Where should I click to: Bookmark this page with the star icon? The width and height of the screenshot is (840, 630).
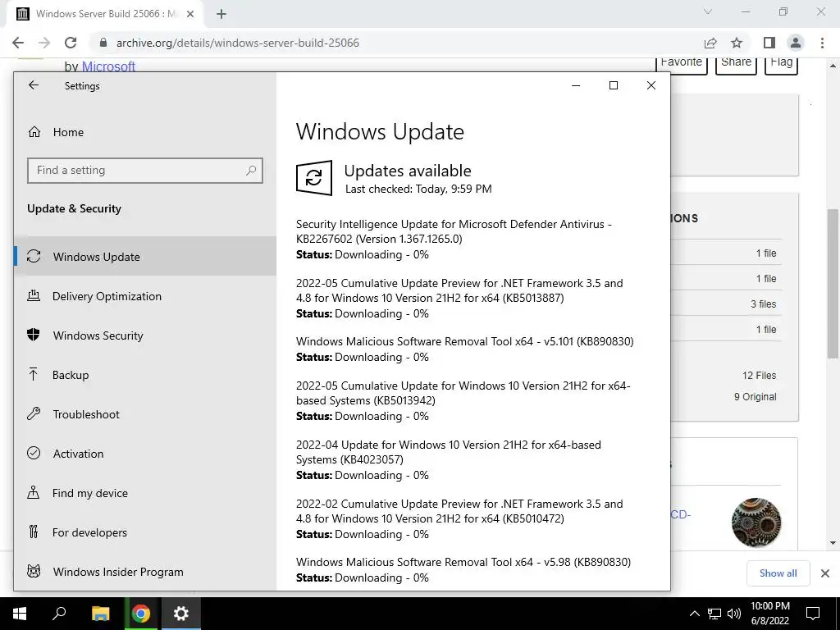tap(737, 43)
